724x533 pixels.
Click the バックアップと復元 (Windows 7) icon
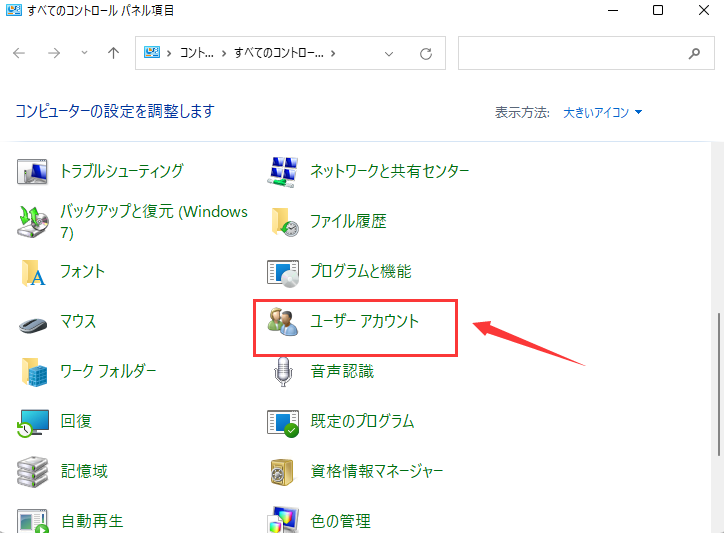coord(32,222)
